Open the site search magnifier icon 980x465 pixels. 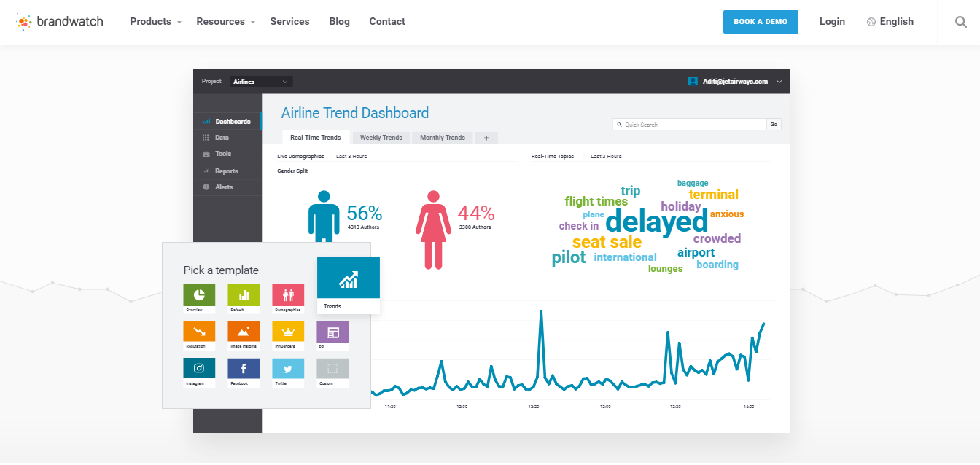pos(961,22)
